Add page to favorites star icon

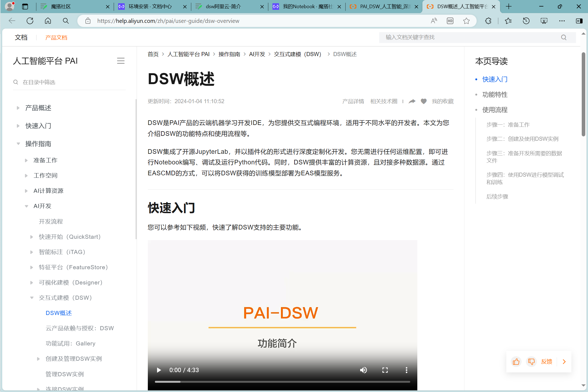coord(466,21)
